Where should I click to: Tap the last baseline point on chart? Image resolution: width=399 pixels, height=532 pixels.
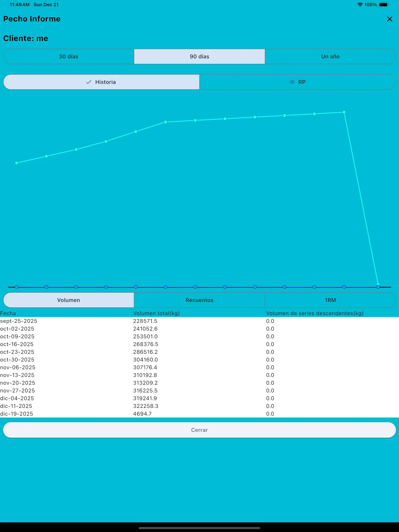[x=378, y=287]
